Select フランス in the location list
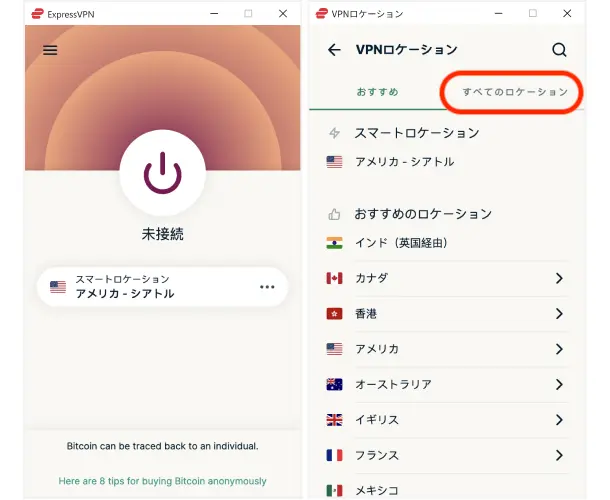This screenshot has height=500, width=610. pos(377,455)
